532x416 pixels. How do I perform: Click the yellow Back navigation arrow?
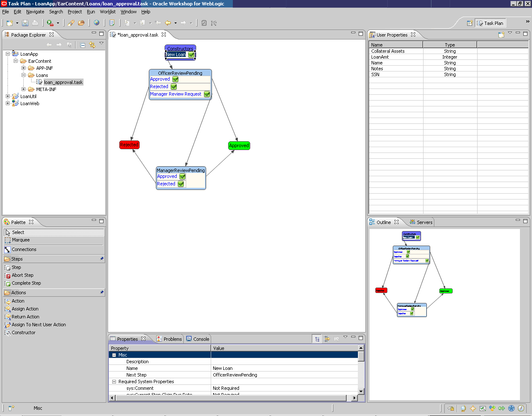click(168, 23)
